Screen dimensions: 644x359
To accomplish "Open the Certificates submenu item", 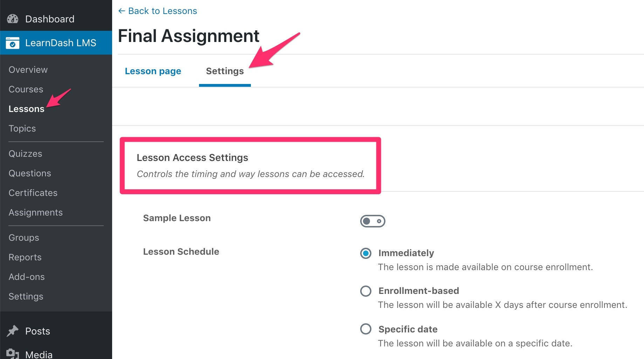I will [33, 193].
